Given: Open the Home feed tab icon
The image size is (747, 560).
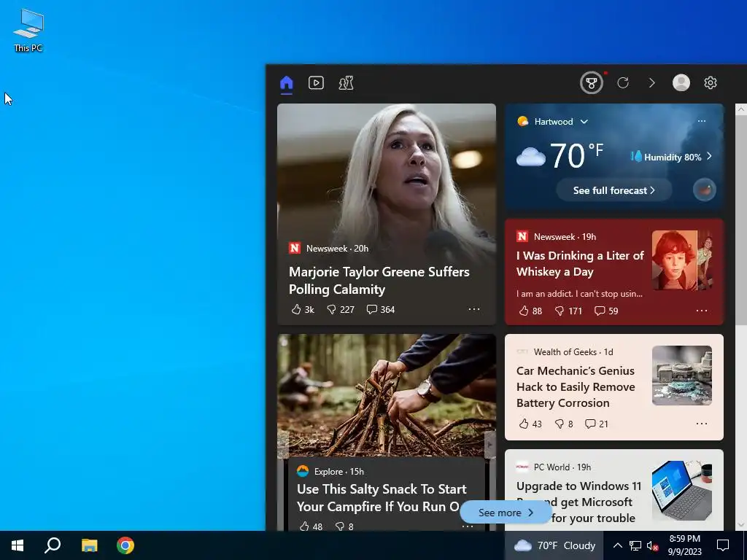Looking at the screenshot, I should pos(286,83).
